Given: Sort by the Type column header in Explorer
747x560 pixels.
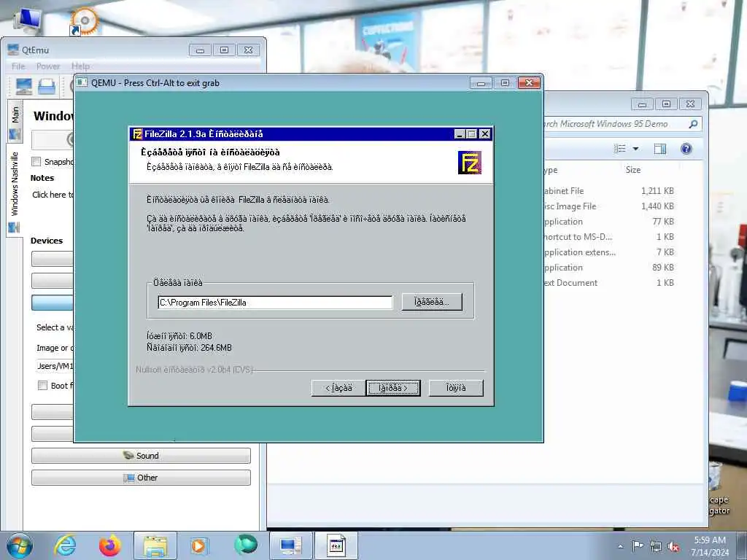Looking at the screenshot, I should [550, 170].
